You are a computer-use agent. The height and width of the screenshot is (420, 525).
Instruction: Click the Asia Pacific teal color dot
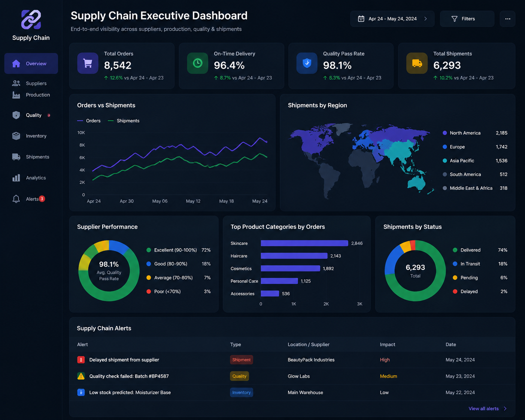(x=445, y=161)
